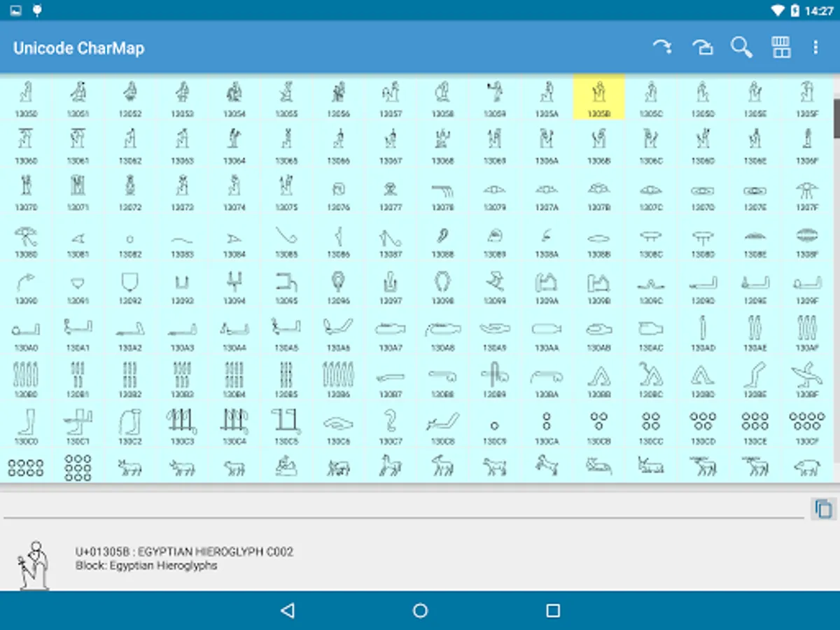Select hieroglyph cell 1307F
Screen dimensions: 840x630
tap(807, 191)
